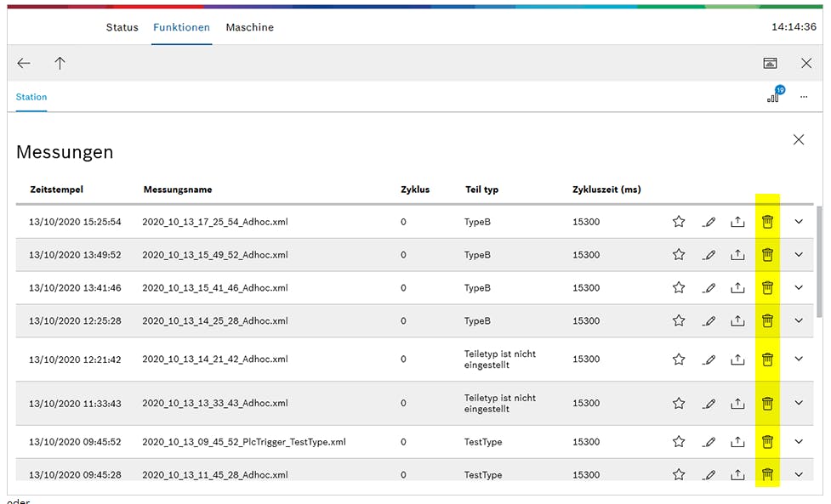The height and width of the screenshot is (504, 831).
Task: Delete the 11:33:43 measurement
Action: [767, 404]
